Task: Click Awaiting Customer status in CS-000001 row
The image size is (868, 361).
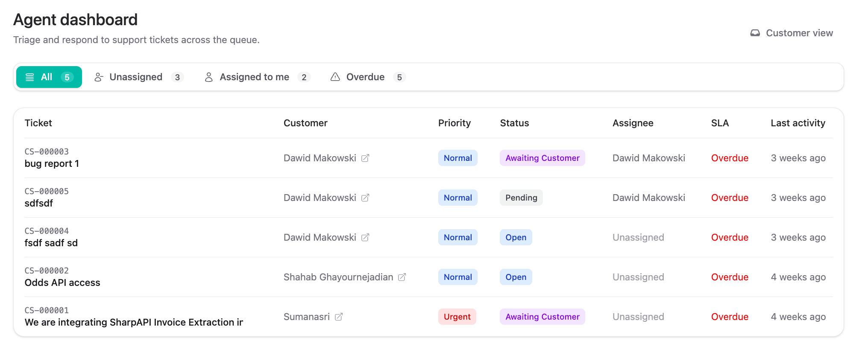Action: coord(542,317)
